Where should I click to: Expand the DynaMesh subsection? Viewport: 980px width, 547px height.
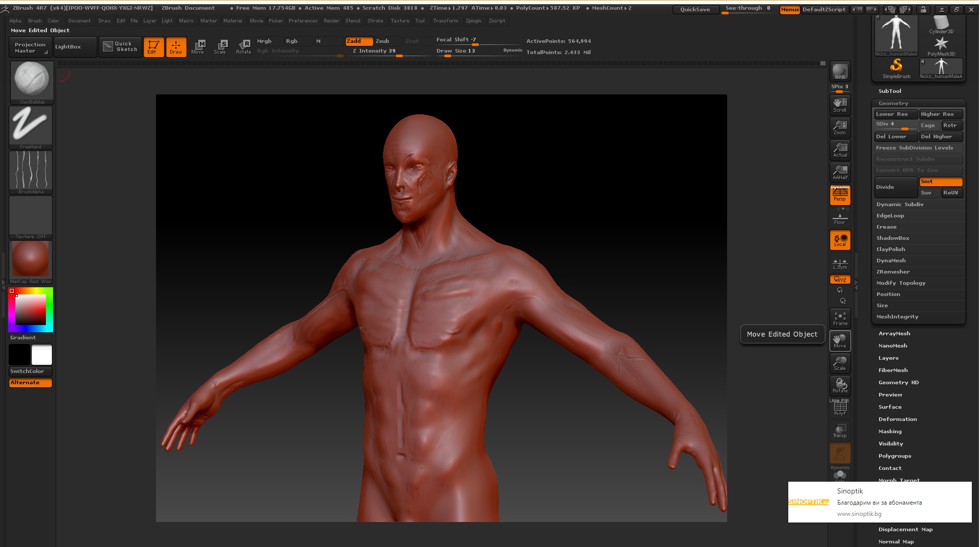(891, 261)
